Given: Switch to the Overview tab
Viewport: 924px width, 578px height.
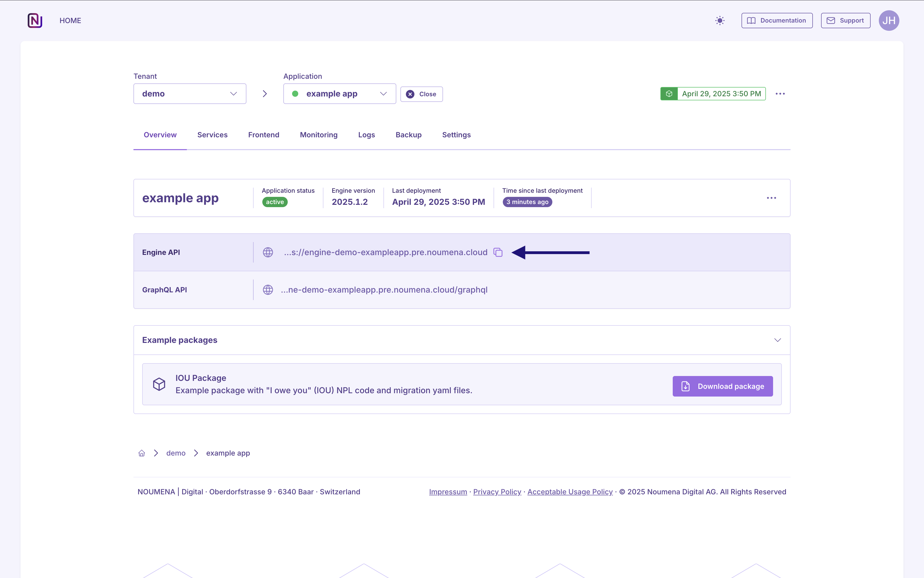Looking at the screenshot, I should pos(160,135).
